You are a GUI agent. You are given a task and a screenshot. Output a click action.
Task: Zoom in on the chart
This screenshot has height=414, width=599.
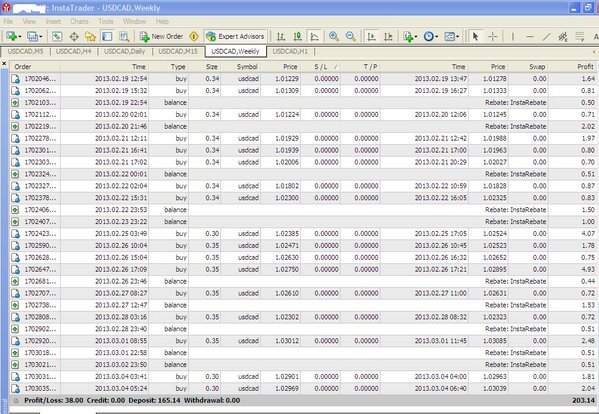334,36
